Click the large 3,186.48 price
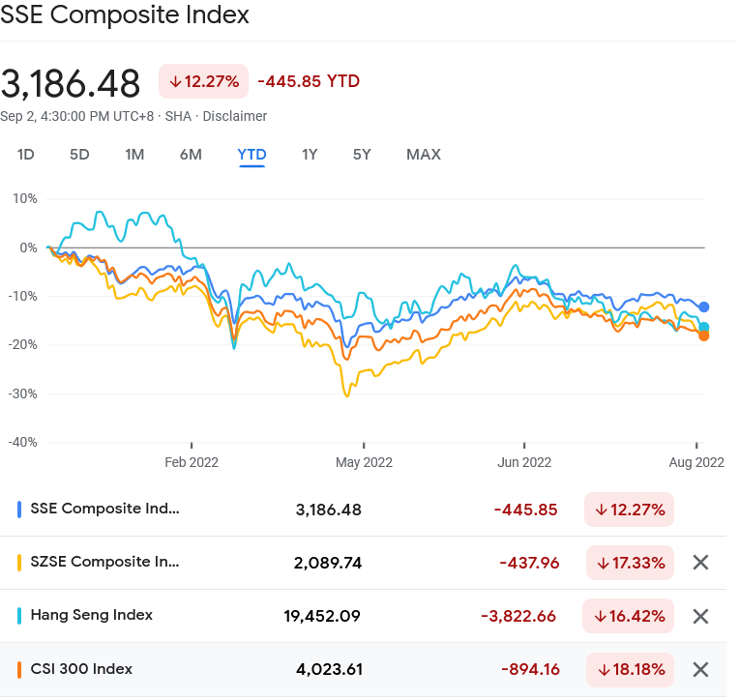Viewport: 740px width, 700px height. click(71, 84)
